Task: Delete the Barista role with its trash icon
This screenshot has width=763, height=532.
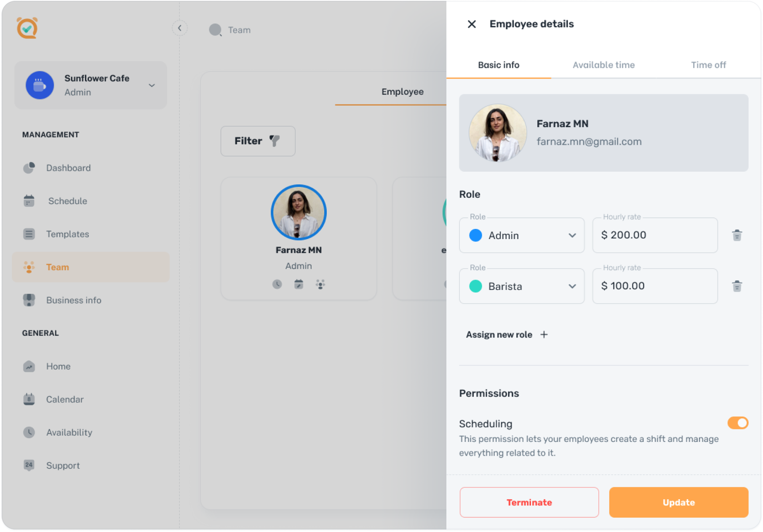Action: click(x=737, y=286)
